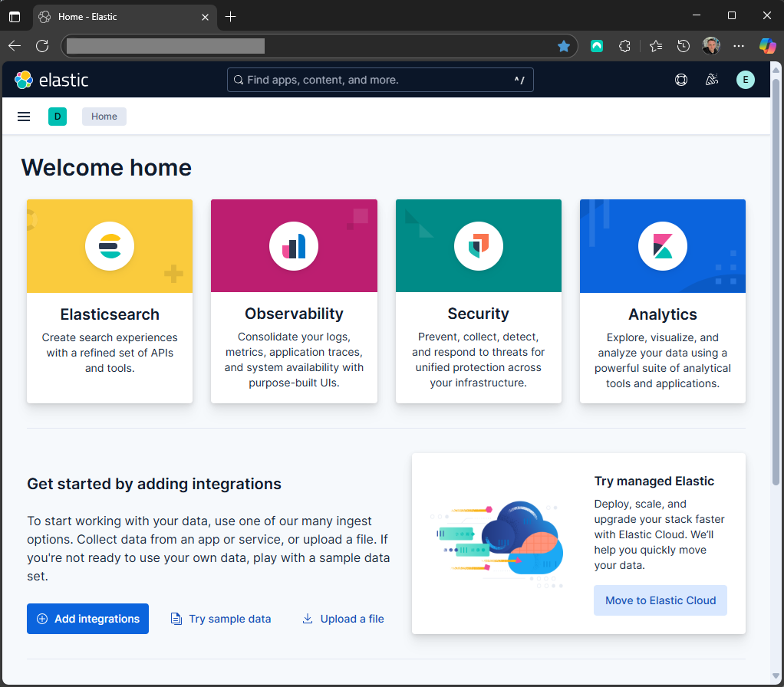Open browser history clock icon
Viewport: 784px width, 687px height.
tap(684, 47)
